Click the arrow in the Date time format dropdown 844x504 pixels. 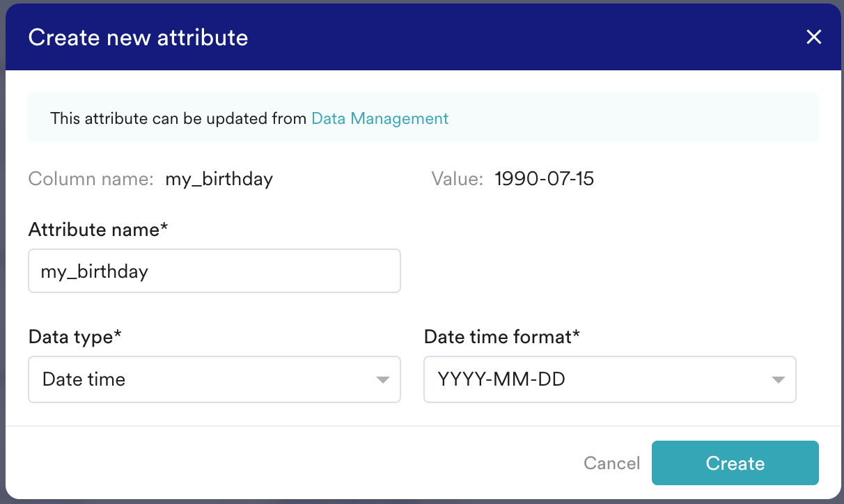point(778,380)
